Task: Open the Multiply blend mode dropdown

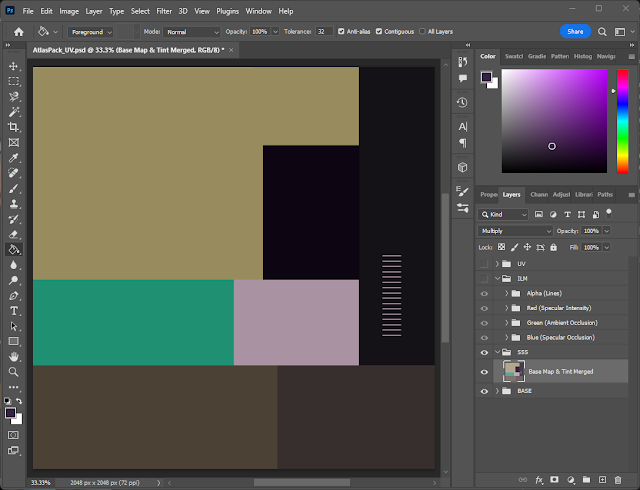Action: [516, 231]
